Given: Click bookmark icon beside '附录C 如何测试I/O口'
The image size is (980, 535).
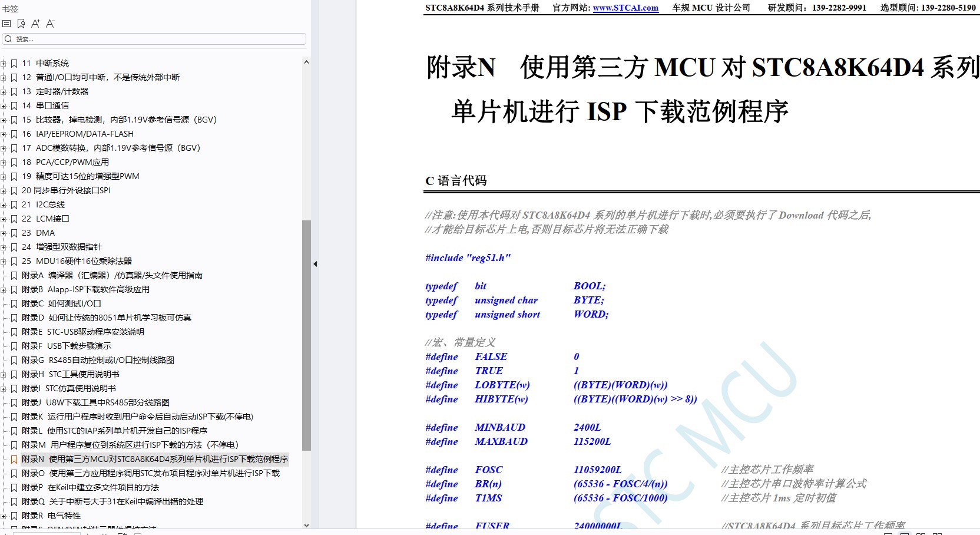Looking at the screenshot, I should point(14,303).
